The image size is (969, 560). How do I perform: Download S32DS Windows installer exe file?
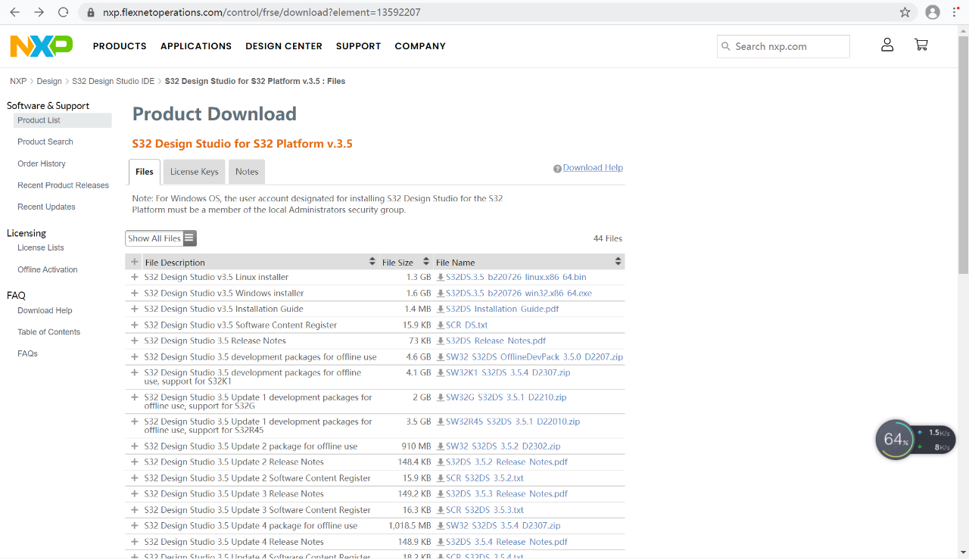pyautogui.click(x=518, y=293)
